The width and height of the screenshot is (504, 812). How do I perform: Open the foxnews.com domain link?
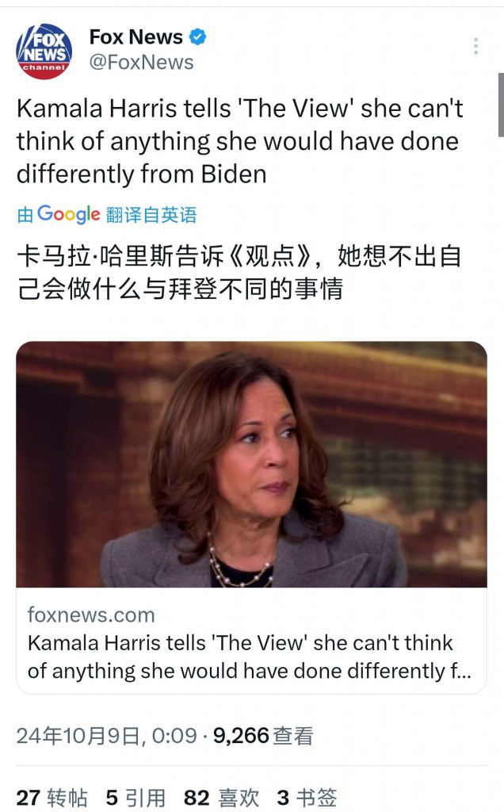tap(91, 615)
